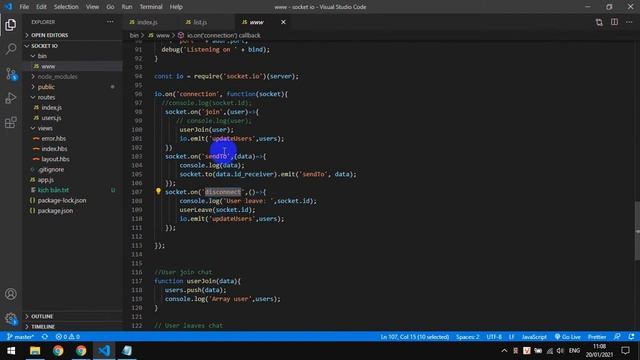This screenshot has width=640, height=360.
Task: Open the Edit menu
Action: pyautogui.click(x=41, y=7)
